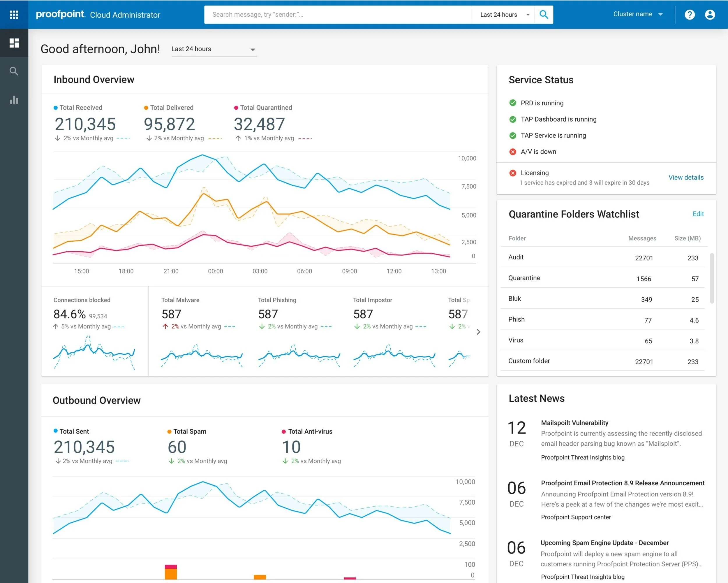This screenshot has width=728, height=583.
Task: Open the help question mark icon
Action: tap(690, 15)
